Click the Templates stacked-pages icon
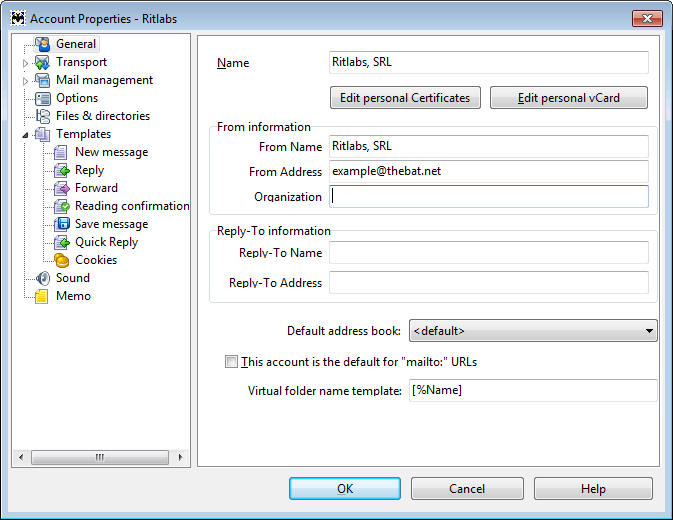This screenshot has height=520, width=673. (x=42, y=134)
